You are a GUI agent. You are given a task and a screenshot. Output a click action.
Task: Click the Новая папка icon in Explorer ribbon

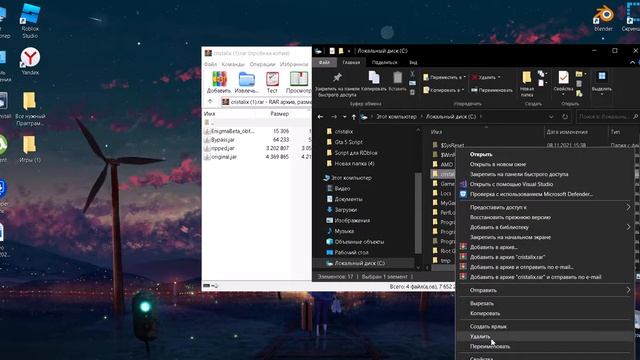pyautogui.click(x=527, y=77)
